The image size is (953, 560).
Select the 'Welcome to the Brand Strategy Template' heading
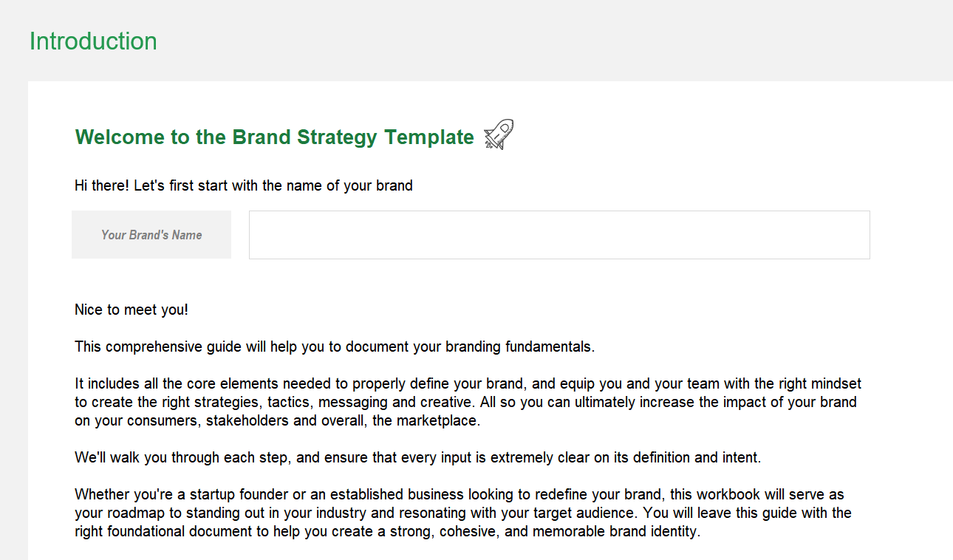pos(274,137)
